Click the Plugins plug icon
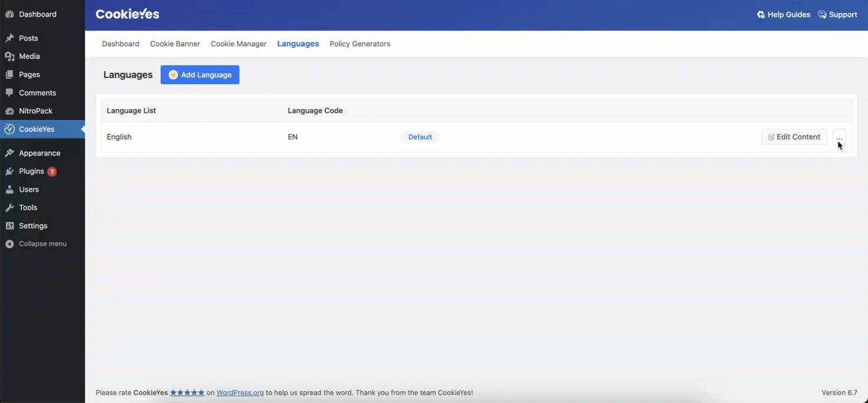The height and width of the screenshot is (403, 868). click(9, 171)
